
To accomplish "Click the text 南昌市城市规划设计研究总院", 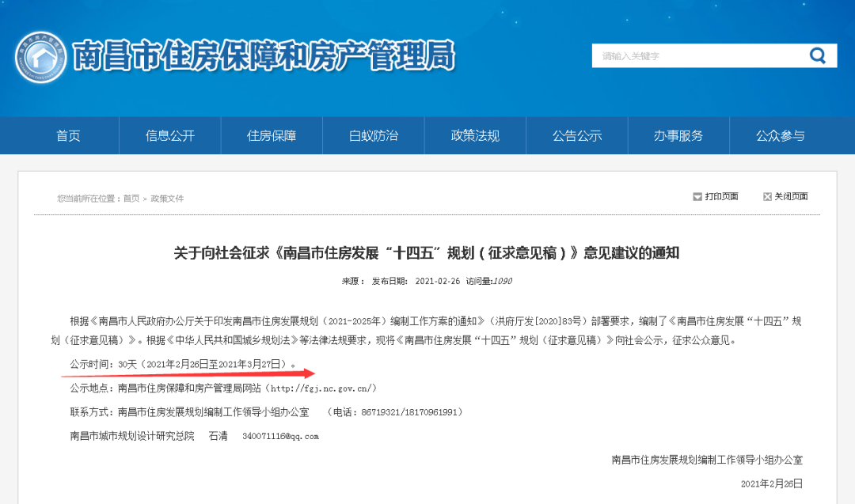I will tap(132, 437).
